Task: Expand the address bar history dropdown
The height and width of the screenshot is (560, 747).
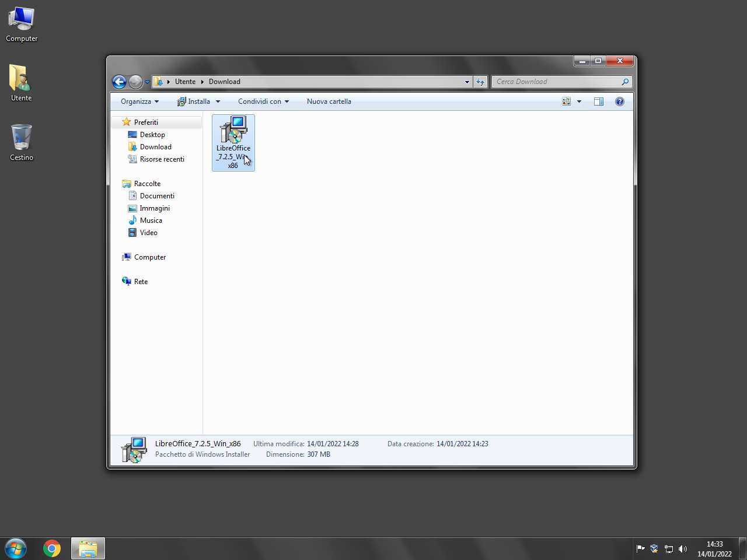Action: click(x=467, y=82)
